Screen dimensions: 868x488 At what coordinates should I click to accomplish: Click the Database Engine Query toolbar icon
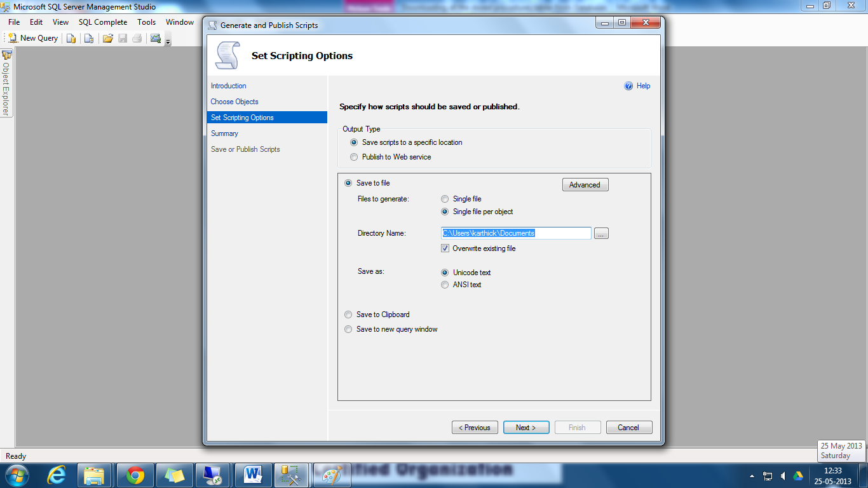[x=71, y=38]
